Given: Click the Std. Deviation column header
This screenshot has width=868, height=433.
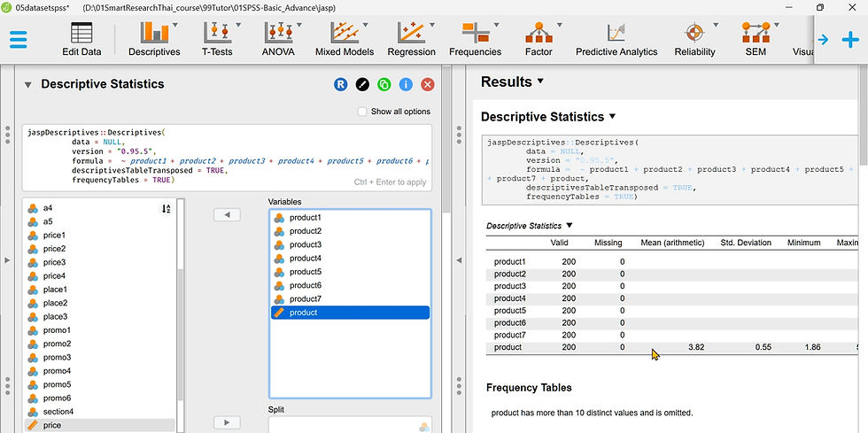Looking at the screenshot, I should coord(746,243).
